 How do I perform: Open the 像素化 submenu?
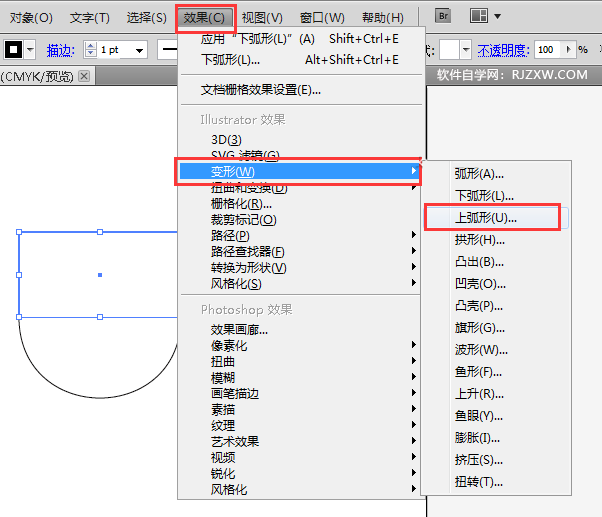(x=300, y=346)
